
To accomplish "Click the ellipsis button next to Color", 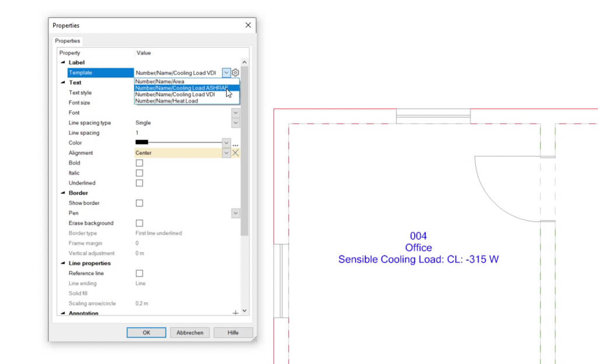I will click(x=235, y=144).
